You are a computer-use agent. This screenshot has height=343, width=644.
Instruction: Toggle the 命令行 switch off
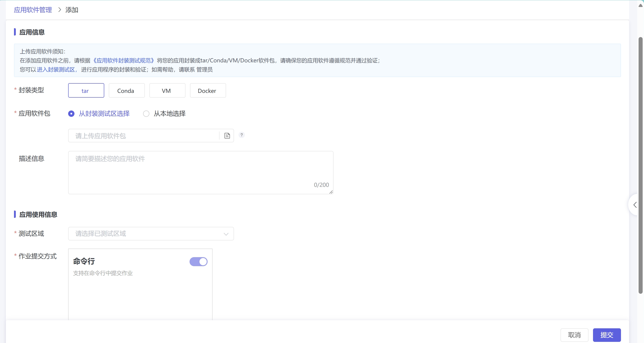[x=199, y=262]
